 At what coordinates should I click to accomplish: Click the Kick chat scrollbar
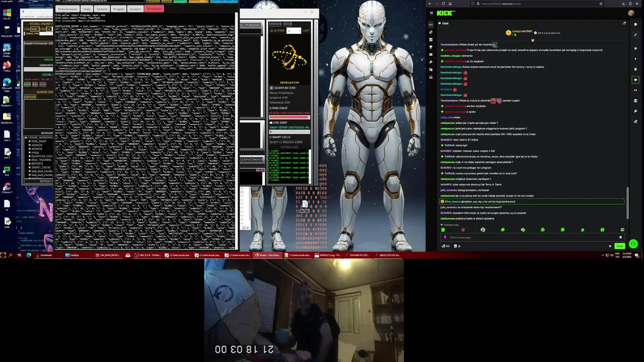[627, 203]
